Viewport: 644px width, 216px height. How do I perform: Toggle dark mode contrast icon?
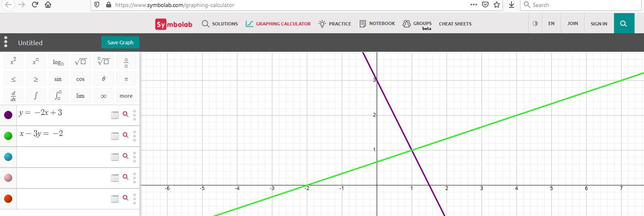pyautogui.click(x=535, y=23)
